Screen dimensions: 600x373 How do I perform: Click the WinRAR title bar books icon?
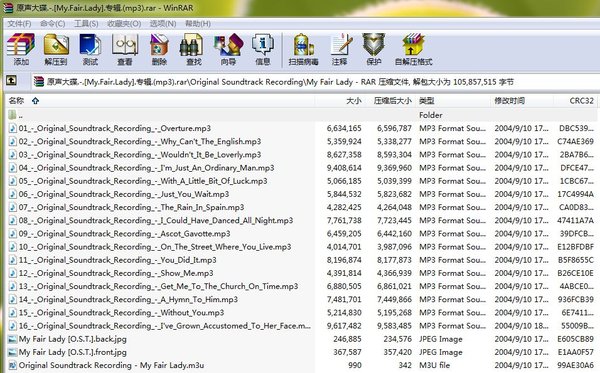pos(8,8)
